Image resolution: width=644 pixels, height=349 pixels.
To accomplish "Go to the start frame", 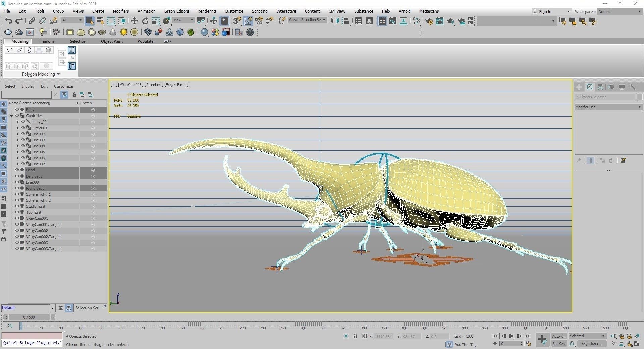I will pos(495,336).
